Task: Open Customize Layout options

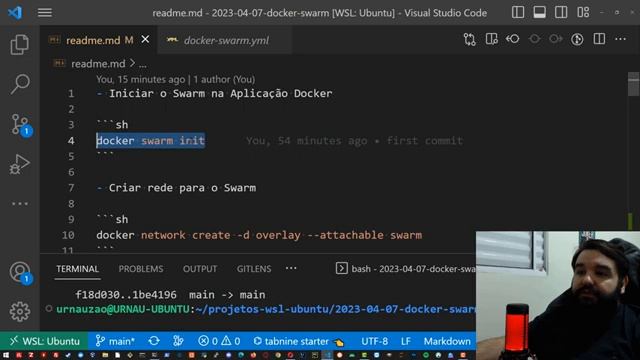Action: click(x=583, y=12)
